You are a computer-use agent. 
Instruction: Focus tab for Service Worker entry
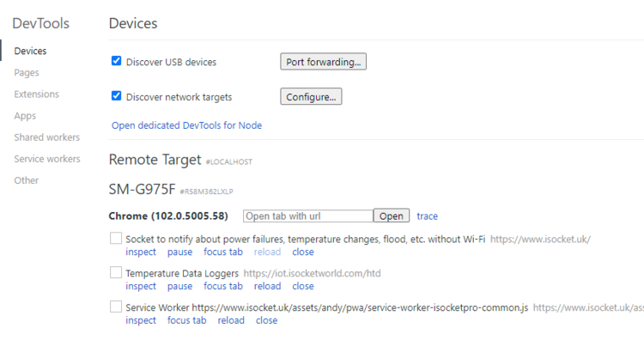point(187,320)
